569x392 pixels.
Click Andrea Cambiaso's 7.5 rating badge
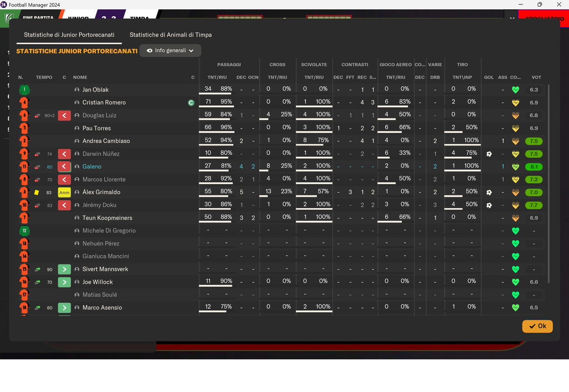(x=534, y=141)
